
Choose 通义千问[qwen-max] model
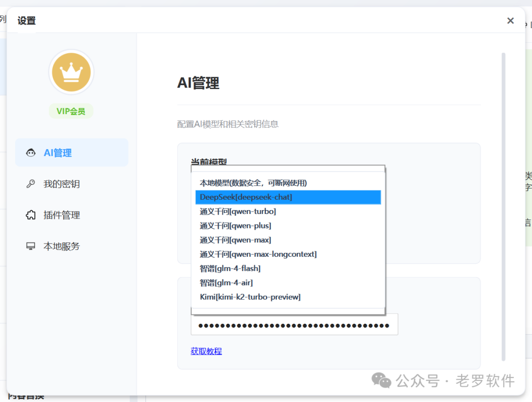click(x=288, y=240)
